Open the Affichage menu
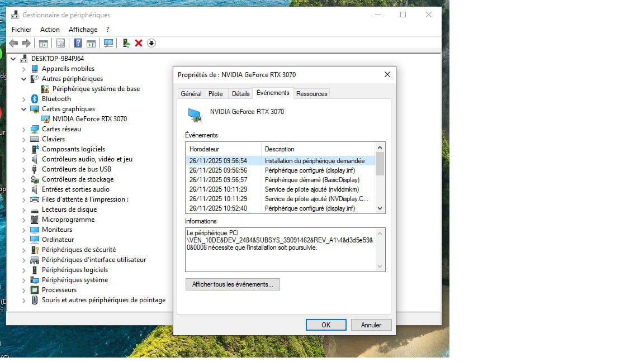644x362 pixels. point(83,30)
